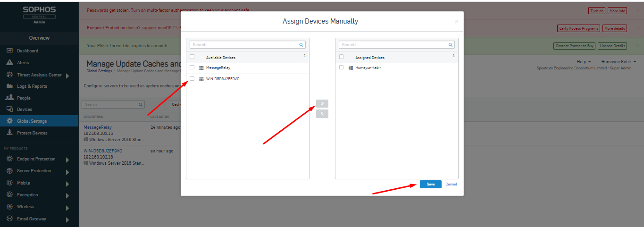Click the Protect Devices download icon
Screen dimensions: 644x227
pyautogui.click(x=9, y=133)
